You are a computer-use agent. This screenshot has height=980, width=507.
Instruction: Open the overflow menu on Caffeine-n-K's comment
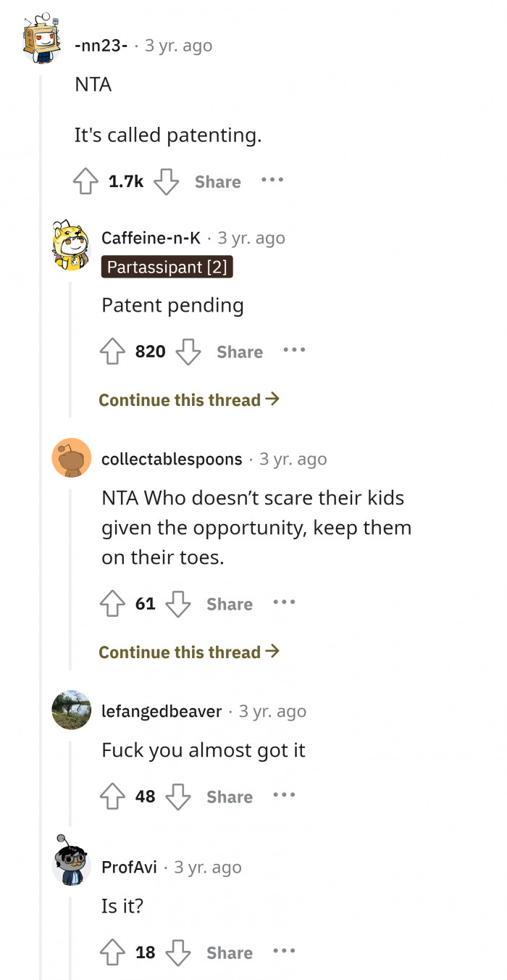click(x=295, y=350)
